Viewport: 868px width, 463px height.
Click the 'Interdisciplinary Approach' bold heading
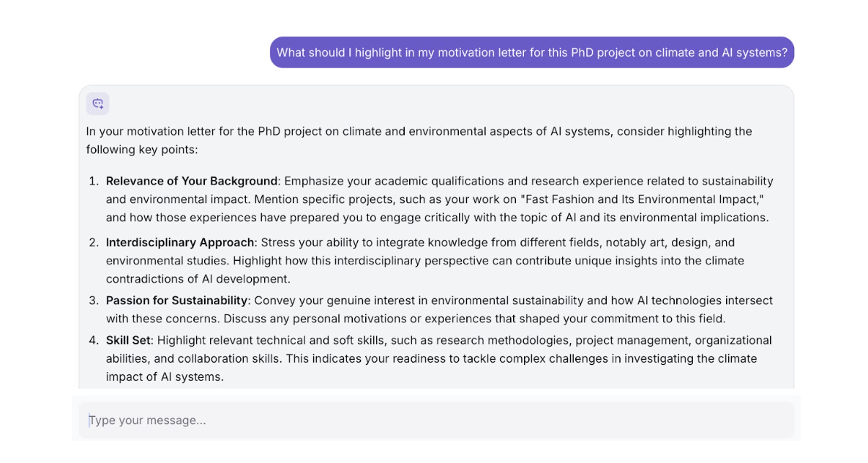tap(179, 242)
